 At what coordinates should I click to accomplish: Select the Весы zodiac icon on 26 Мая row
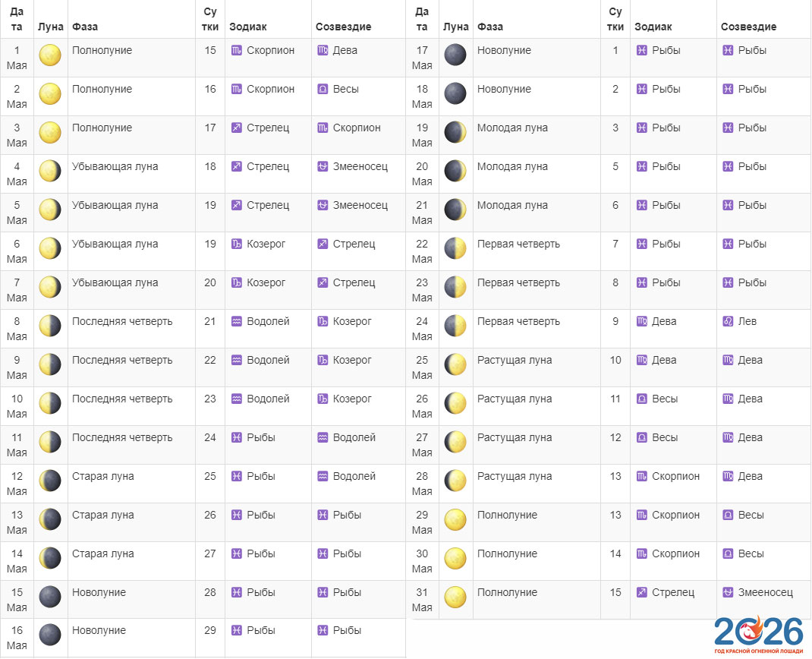(x=641, y=399)
